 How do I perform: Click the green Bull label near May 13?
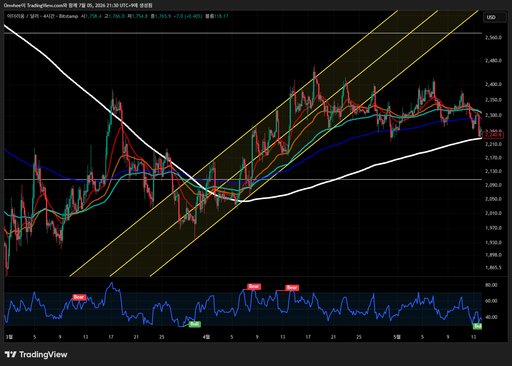point(478,326)
